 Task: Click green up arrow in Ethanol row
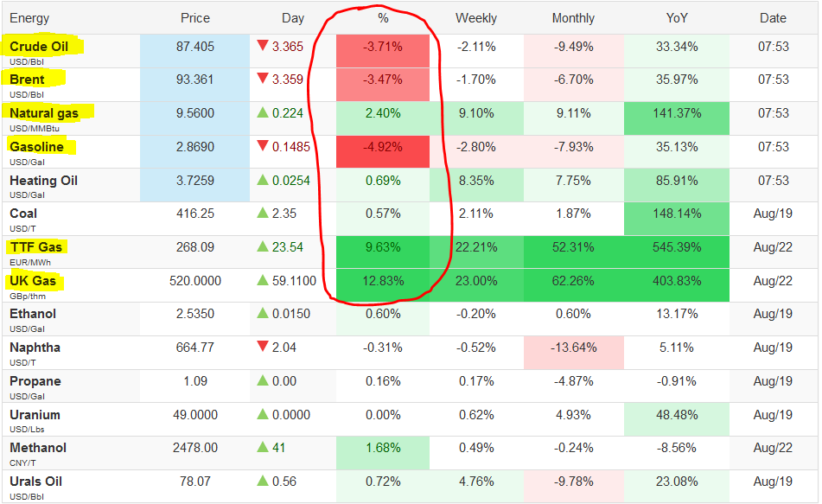coord(263,313)
